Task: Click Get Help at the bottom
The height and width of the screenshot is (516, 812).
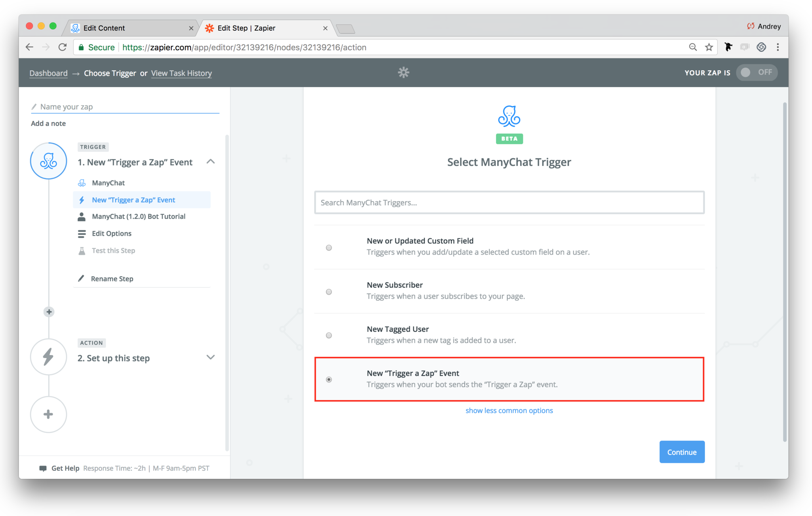Action: 65,468
